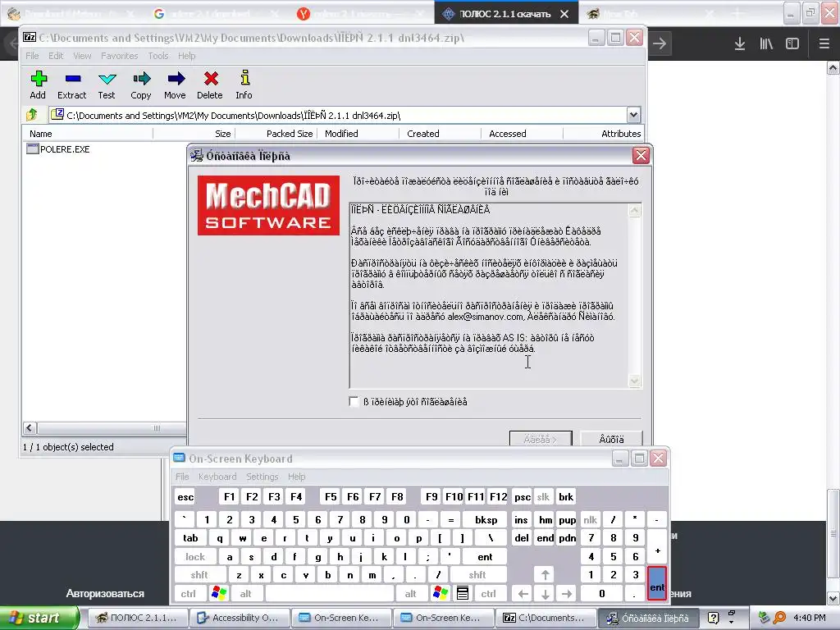Click the Move arrow icon
The height and width of the screenshot is (630, 840).
tap(176, 84)
